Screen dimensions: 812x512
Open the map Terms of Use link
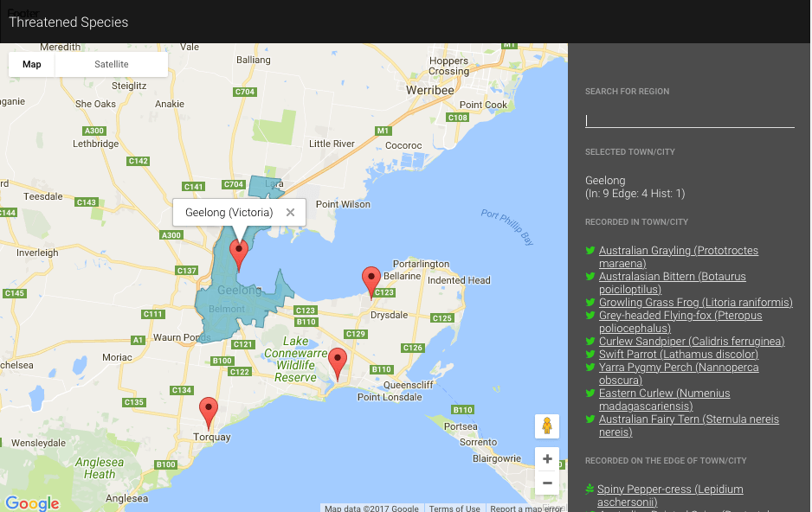point(454,509)
